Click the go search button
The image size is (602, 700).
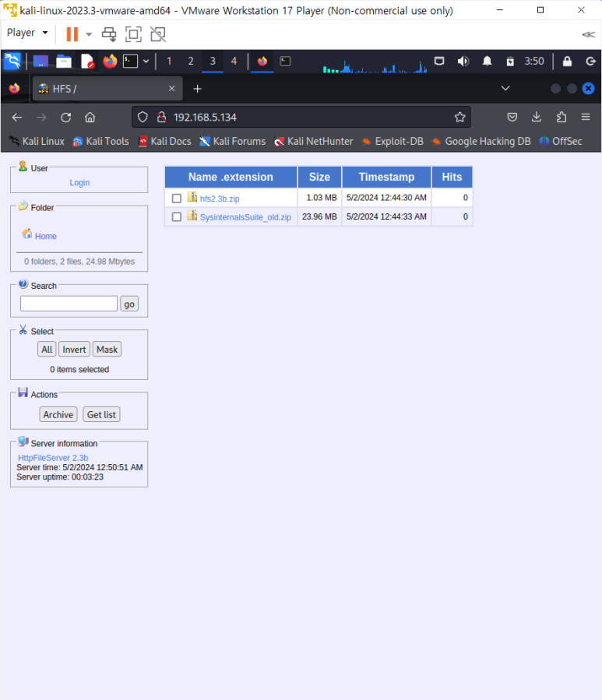click(x=129, y=304)
